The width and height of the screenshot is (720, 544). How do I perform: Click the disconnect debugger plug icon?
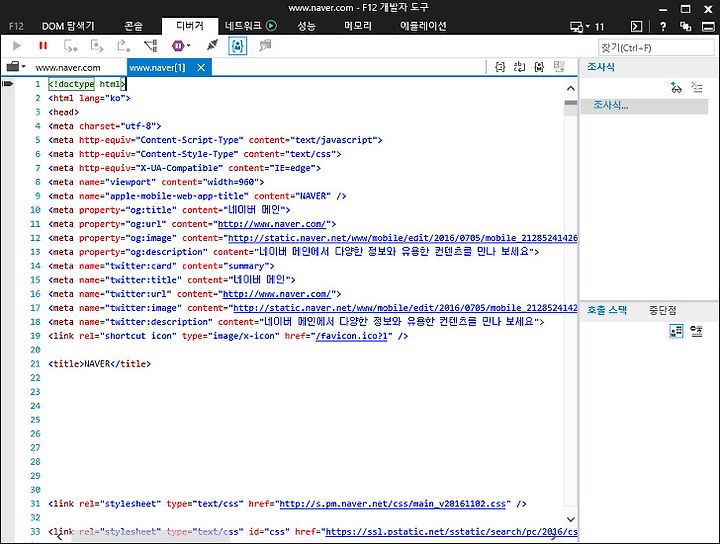(x=212, y=45)
